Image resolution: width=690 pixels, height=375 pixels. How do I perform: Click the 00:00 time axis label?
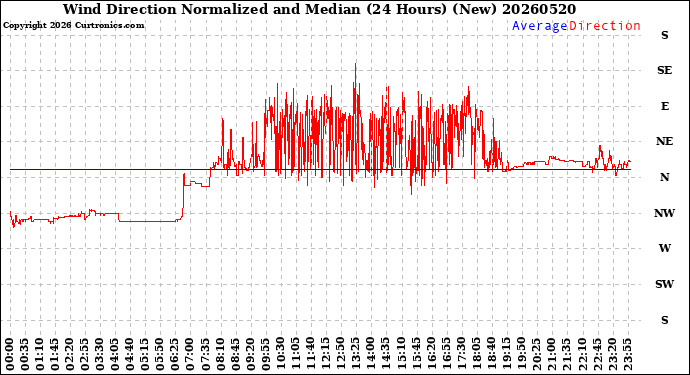pyautogui.click(x=10, y=354)
